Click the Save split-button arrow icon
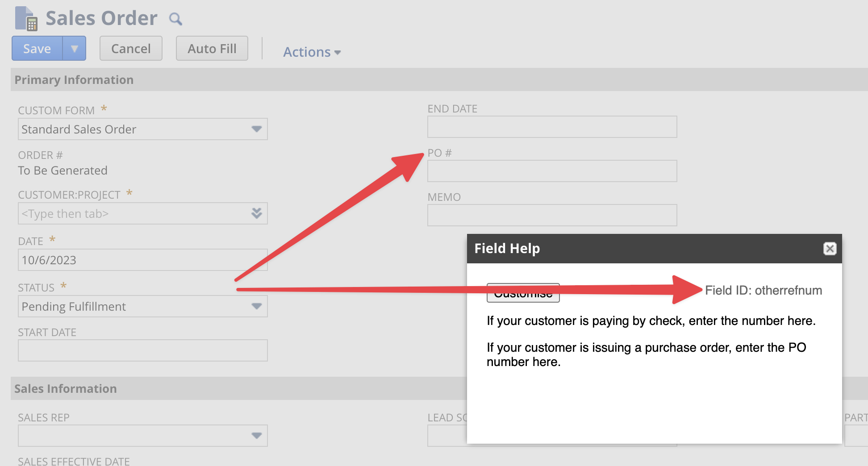868x466 pixels. tap(75, 48)
